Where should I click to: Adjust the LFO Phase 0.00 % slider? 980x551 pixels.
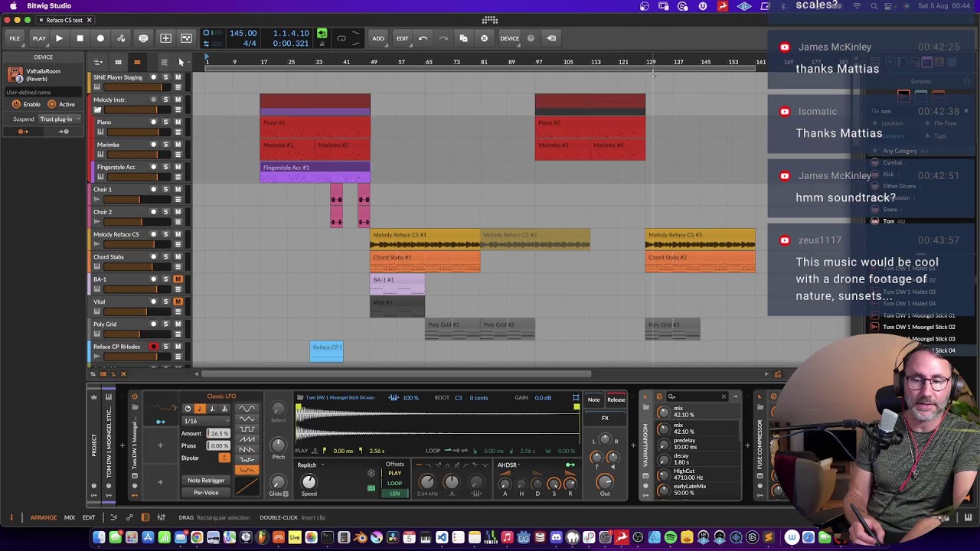click(219, 445)
